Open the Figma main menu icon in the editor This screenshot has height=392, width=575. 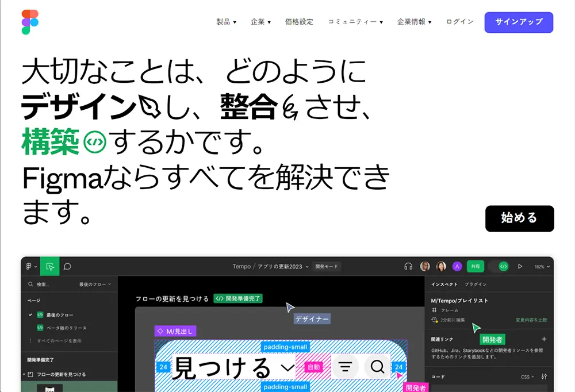pyautogui.click(x=29, y=267)
